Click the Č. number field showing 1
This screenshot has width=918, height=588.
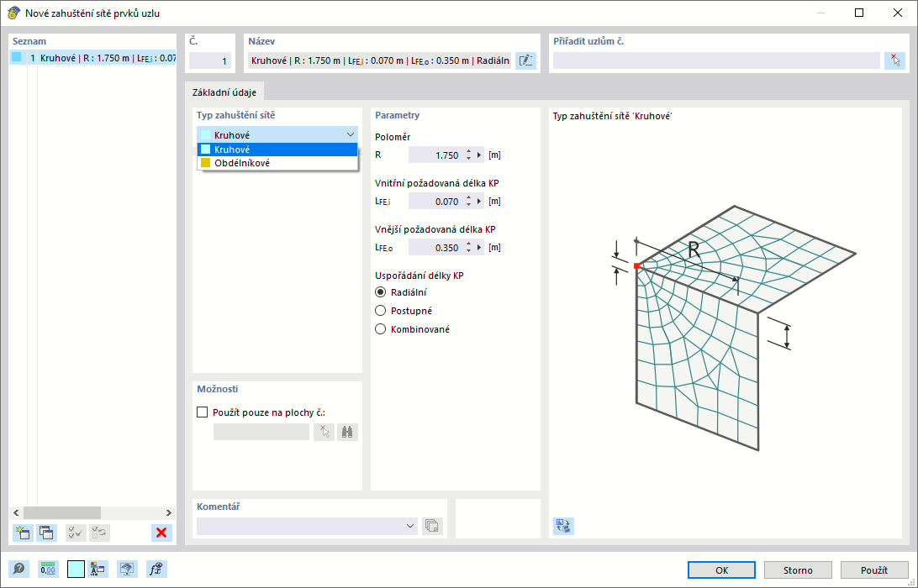click(x=209, y=60)
